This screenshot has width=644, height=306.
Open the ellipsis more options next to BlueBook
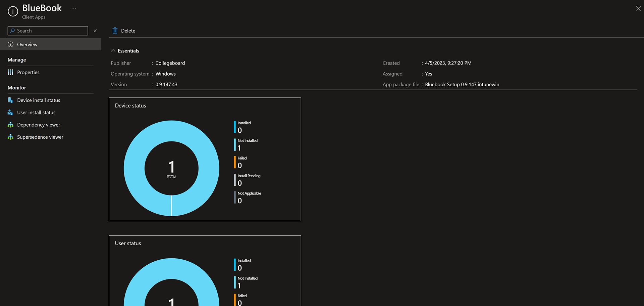click(74, 8)
